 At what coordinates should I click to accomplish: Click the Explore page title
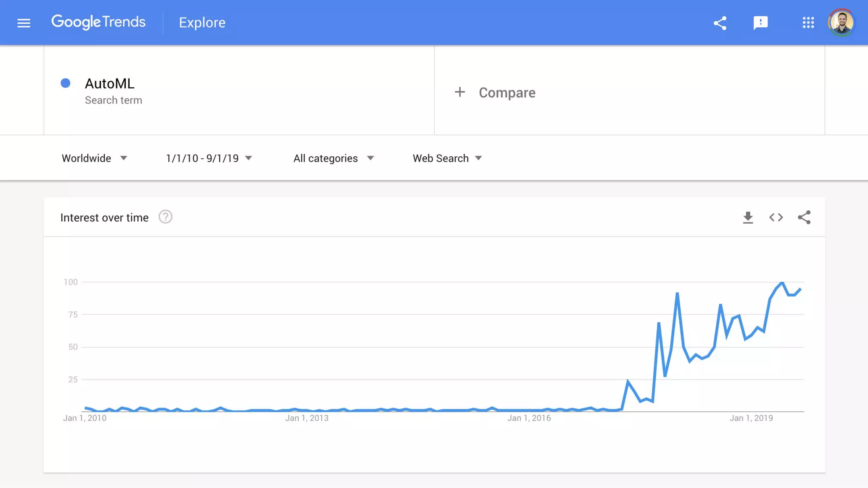[202, 23]
